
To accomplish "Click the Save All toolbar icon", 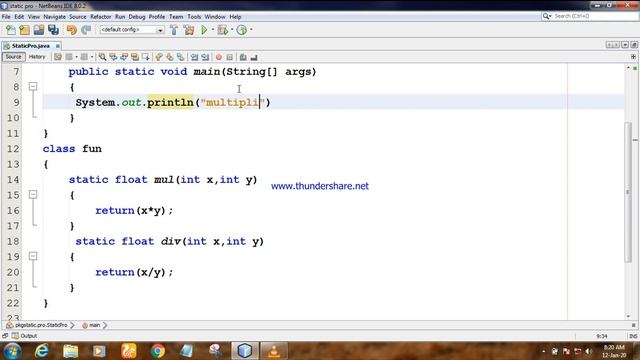I will click(53, 30).
